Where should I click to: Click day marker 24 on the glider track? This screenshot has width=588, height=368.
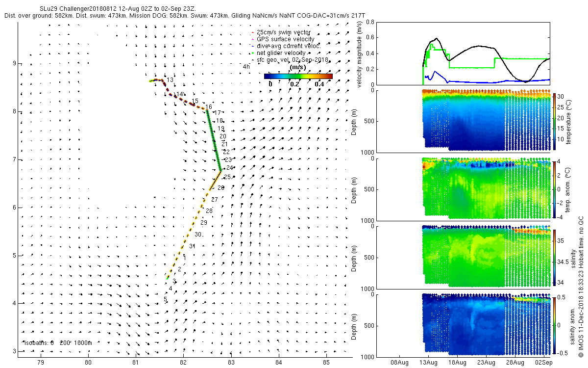click(229, 168)
